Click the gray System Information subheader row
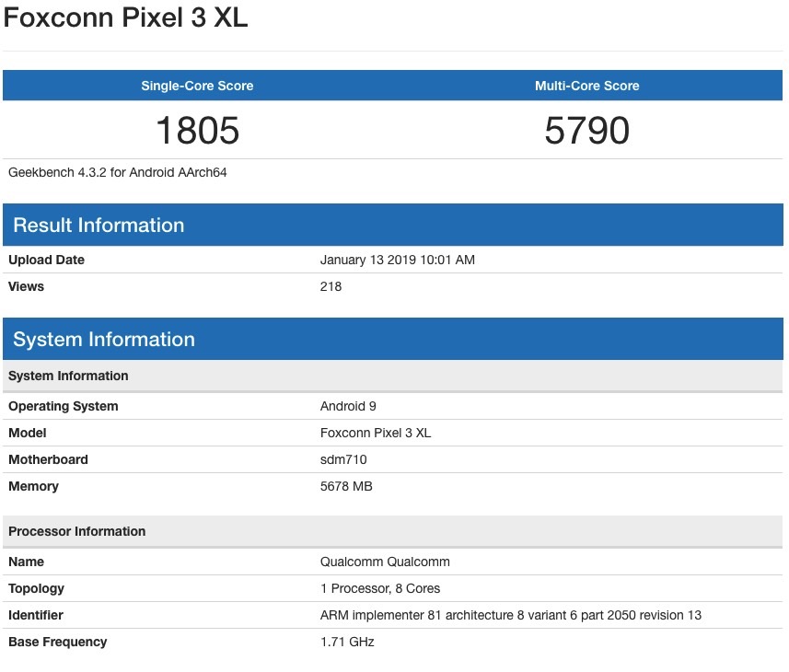 (392, 377)
